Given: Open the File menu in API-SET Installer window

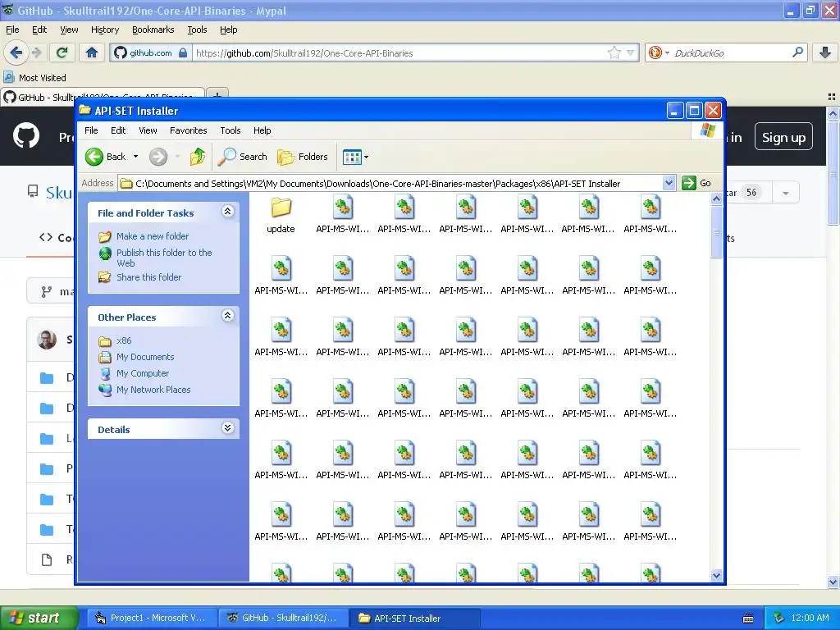Looking at the screenshot, I should pos(91,130).
